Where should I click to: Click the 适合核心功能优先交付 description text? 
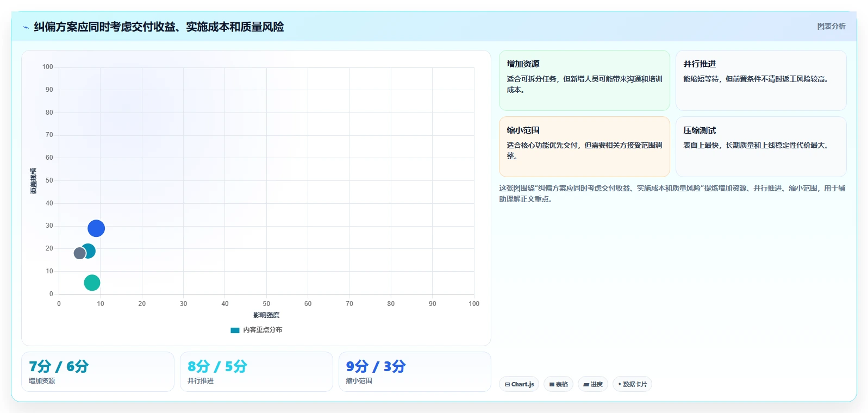tap(584, 151)
